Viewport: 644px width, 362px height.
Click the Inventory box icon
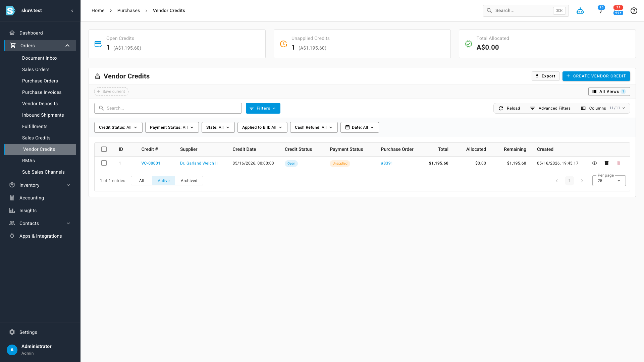click(12, 185)
